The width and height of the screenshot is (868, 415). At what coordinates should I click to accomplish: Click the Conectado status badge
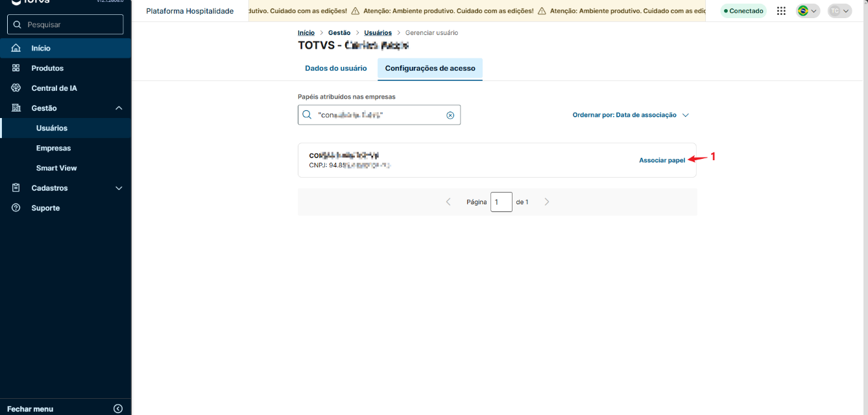tap(743, 11)
